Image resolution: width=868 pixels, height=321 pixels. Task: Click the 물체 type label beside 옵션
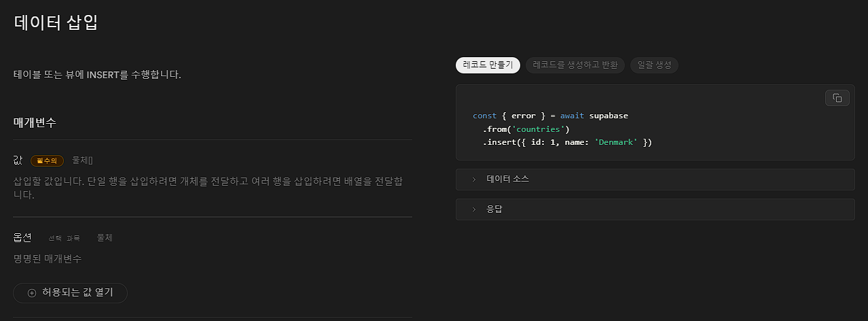coord(105,237)
